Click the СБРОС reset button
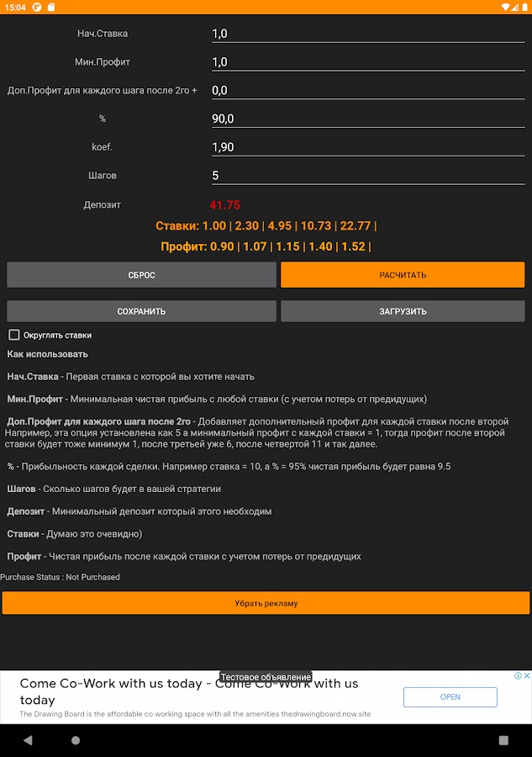 point(141,275)
